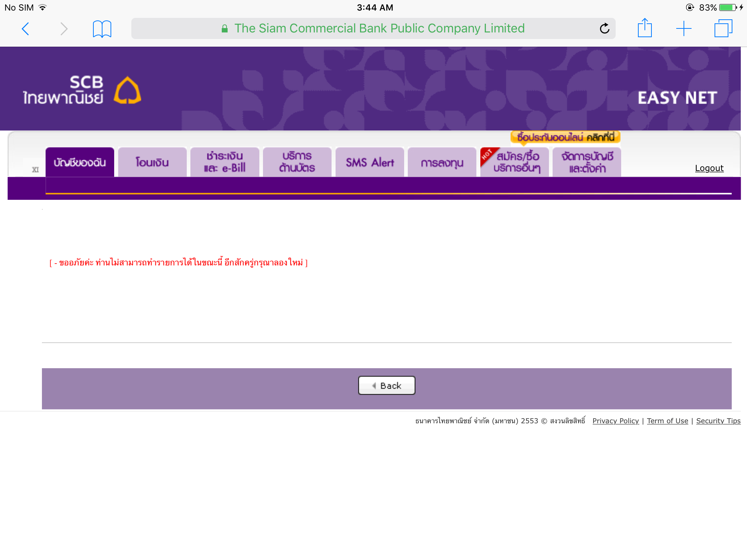Click the Logout link
747x560 pixels.
(x=709, y=168)
